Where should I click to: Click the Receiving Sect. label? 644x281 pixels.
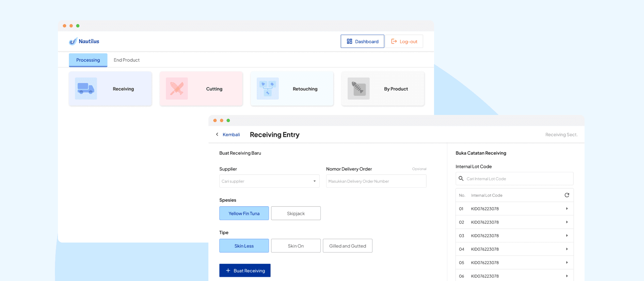tap(561, 134)
